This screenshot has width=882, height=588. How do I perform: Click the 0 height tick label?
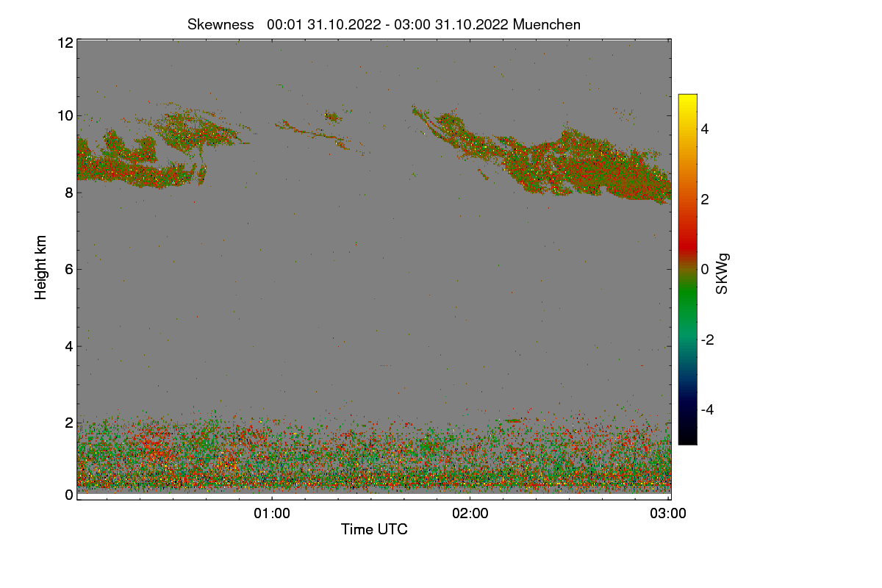tap(69, 495)
